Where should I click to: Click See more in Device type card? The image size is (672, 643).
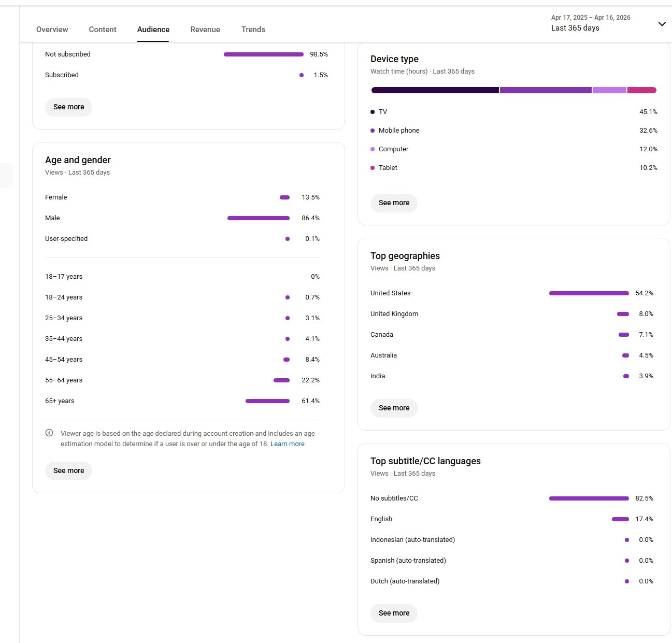click(394, 203)
